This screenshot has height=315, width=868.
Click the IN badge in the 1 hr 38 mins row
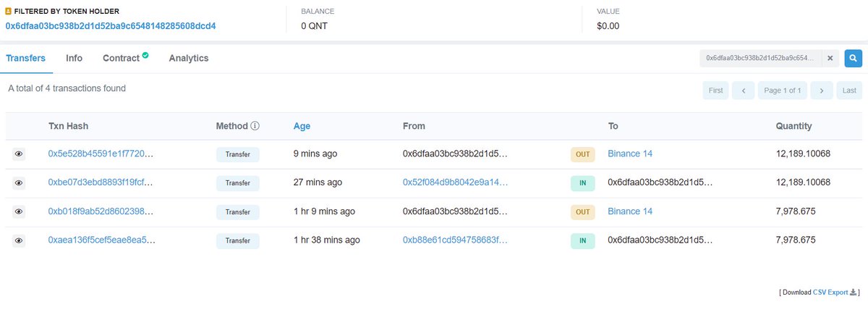coord(582,240)
